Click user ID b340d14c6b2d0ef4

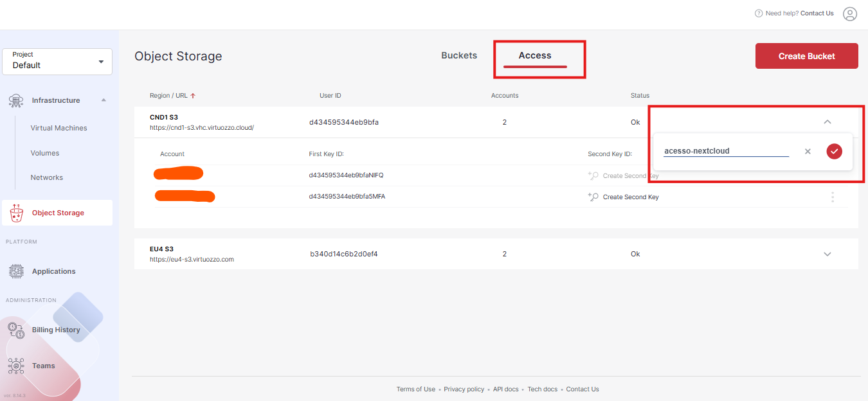click(344, 254)
